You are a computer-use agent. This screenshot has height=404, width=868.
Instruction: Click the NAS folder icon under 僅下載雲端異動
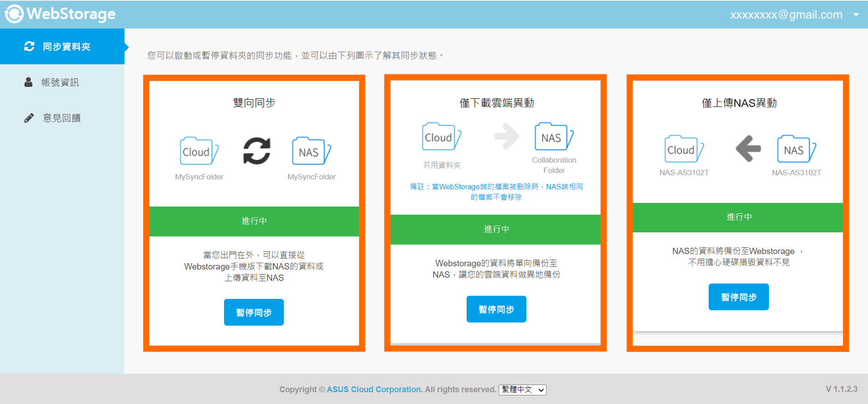coord(554,136)
